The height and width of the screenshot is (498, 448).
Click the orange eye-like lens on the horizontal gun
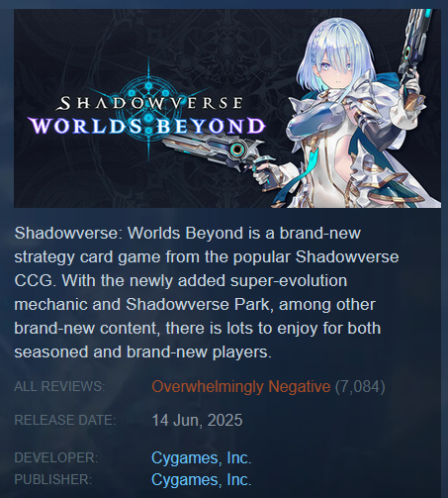click(237, 149)
